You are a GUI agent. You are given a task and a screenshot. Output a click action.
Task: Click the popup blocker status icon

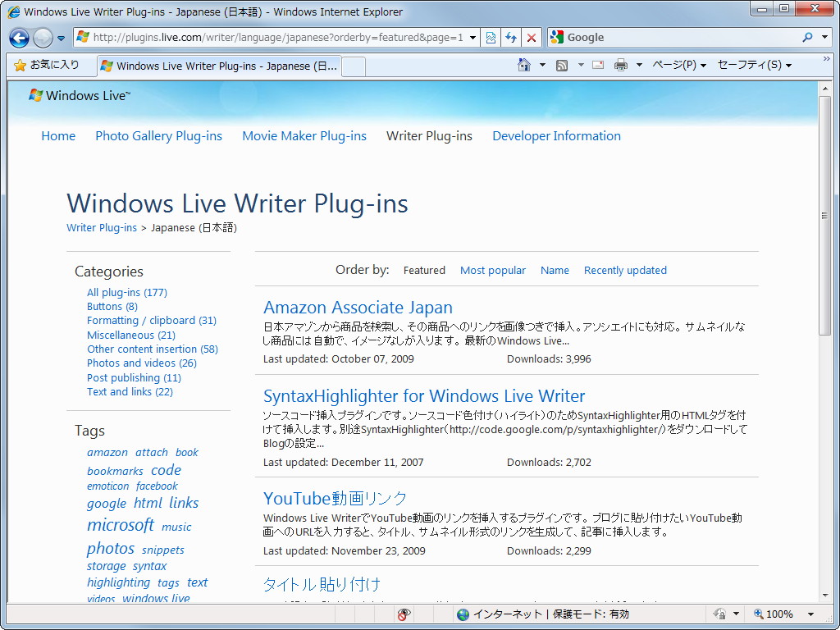coord(404,614)
